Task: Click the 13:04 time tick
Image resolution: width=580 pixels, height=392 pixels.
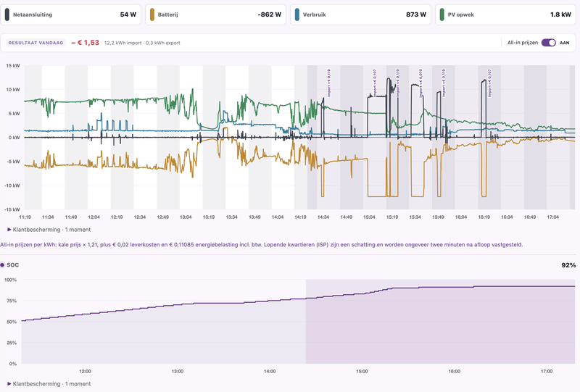Action: click(x=186, y=217)
